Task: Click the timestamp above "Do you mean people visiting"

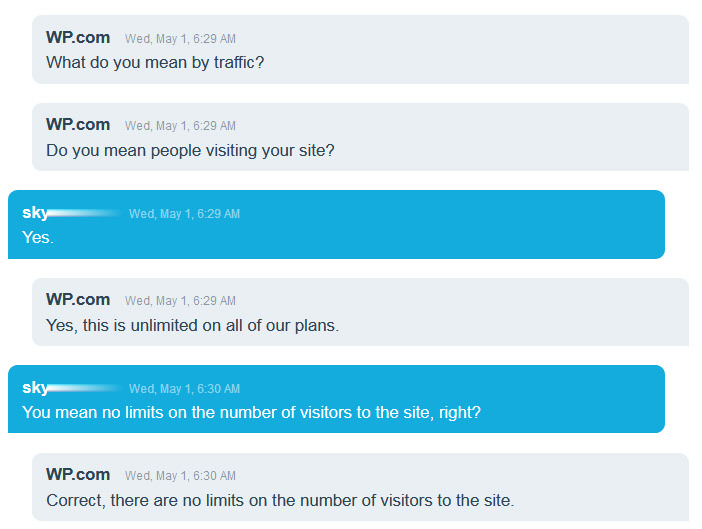Action: click(x=180, y=126)
